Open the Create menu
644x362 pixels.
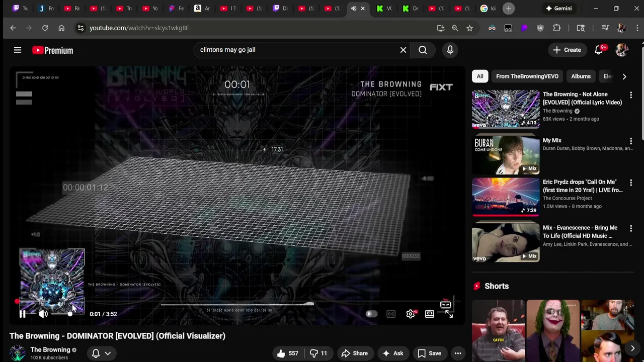pyautogui.click(x=567, y=50)
